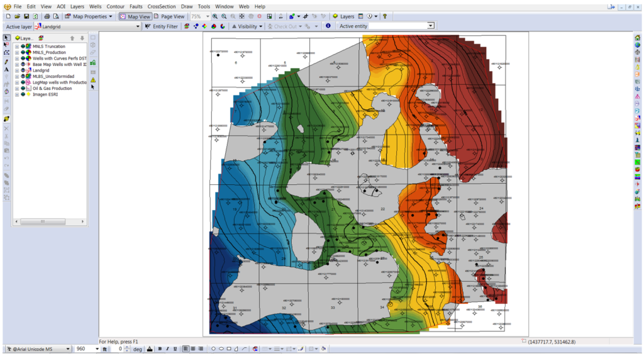Screen dimensions: 644x356
Task: Expand the MNLS Truncation tree node
Action: pos(17,47)
